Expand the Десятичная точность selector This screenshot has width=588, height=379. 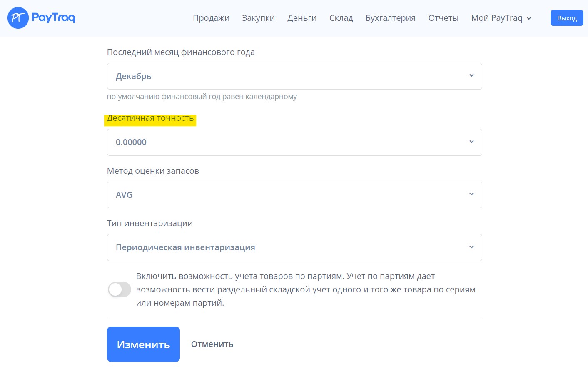coord(294,142)
